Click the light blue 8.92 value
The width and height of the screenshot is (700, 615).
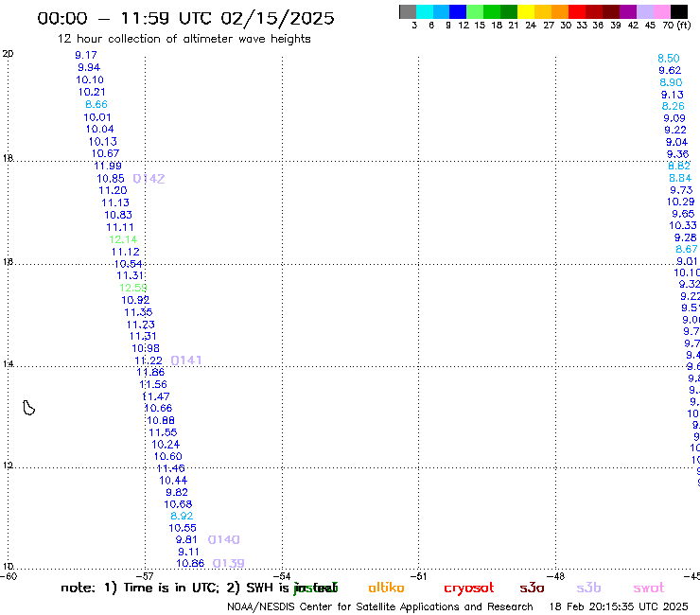click(x=182, y=516)
